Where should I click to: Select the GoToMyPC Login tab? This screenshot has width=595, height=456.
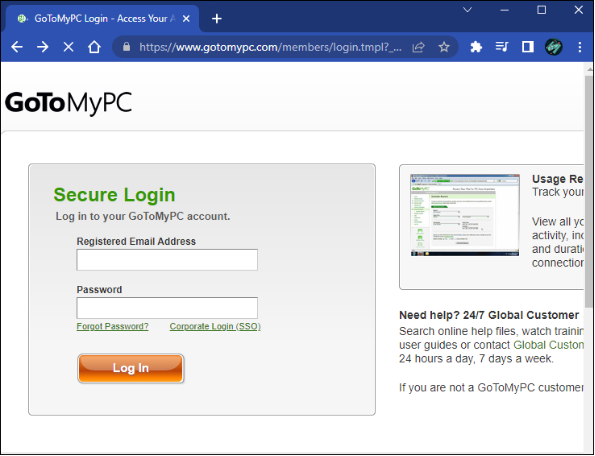pyautogui.click(x=100, y=19)
